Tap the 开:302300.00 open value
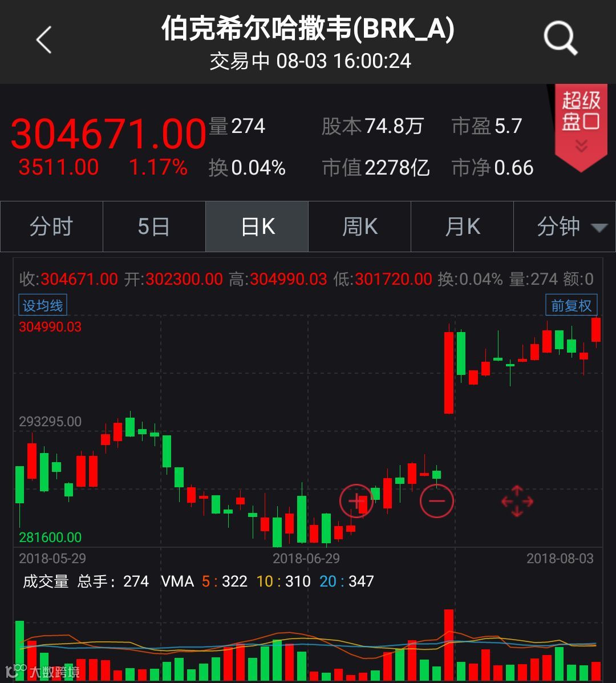 click(173, 279)
